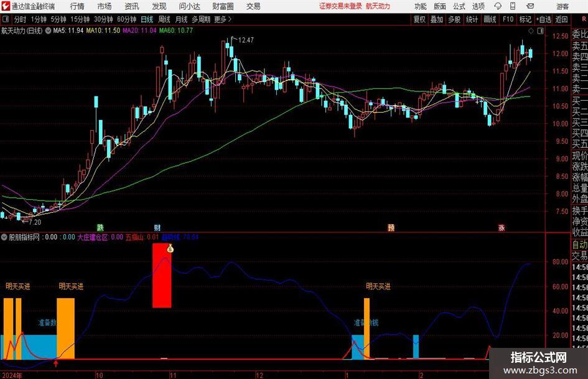Open the 交易 menu

[253, 6]
